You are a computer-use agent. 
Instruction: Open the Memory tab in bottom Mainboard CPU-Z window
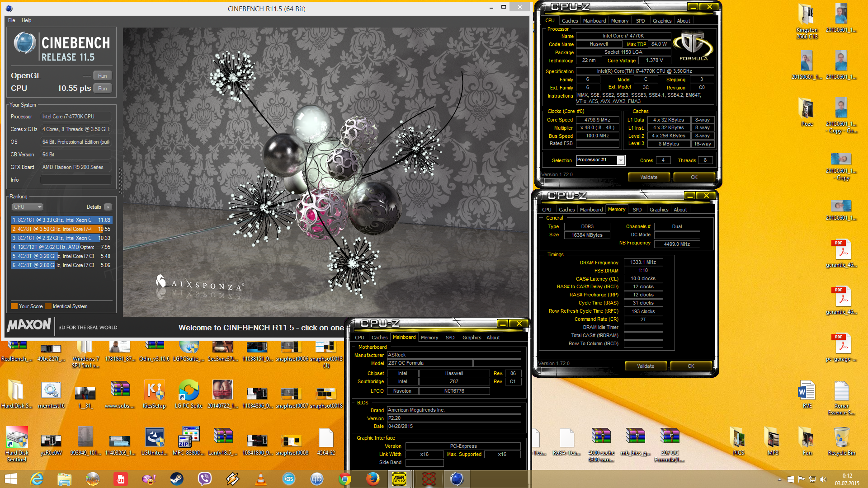pyautogui.click(x=429, y=338)
